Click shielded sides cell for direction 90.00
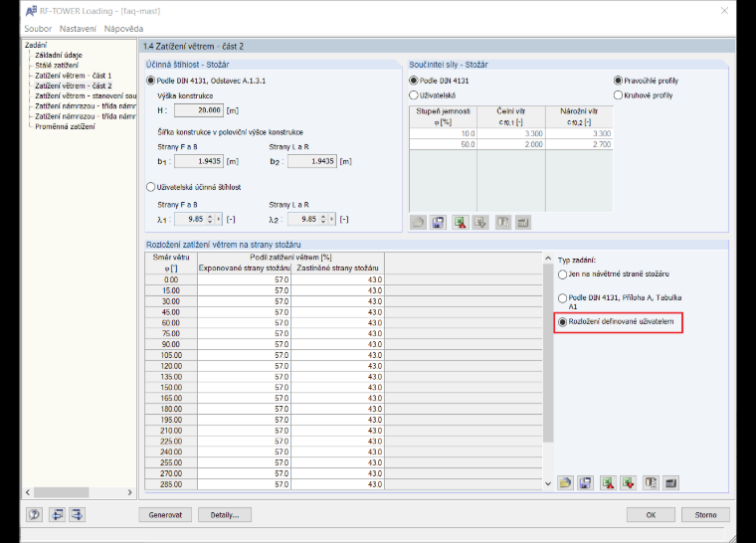 coord(337,344)
